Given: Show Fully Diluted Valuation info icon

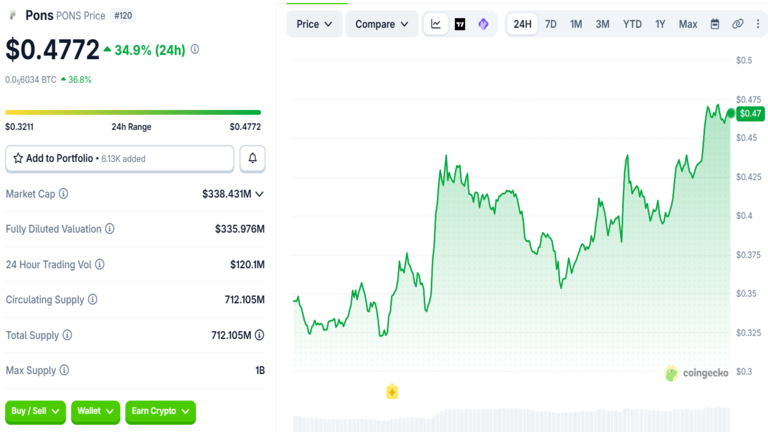Looking at the screenshot, I should tap(110, 229).
